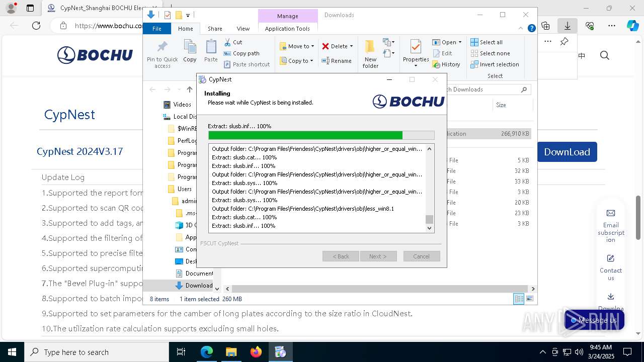Image resolution: width=644 pixels, height=362 pixels.
Task: Click the Paste icon in the ribbon
Action: pos(211,51)
